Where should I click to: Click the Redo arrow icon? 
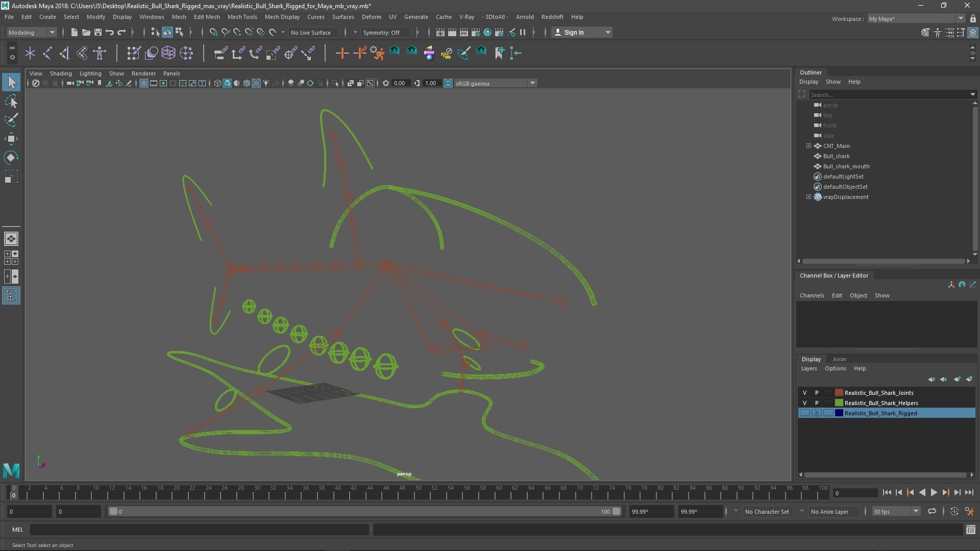coord(121,32)
